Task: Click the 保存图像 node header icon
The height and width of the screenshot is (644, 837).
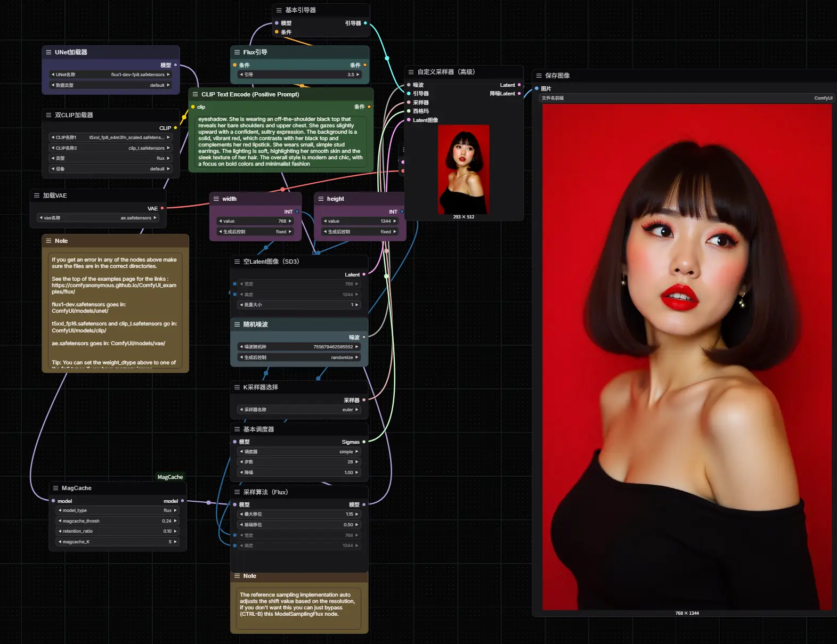Action: pyautogui.click(x=539, y=76)
